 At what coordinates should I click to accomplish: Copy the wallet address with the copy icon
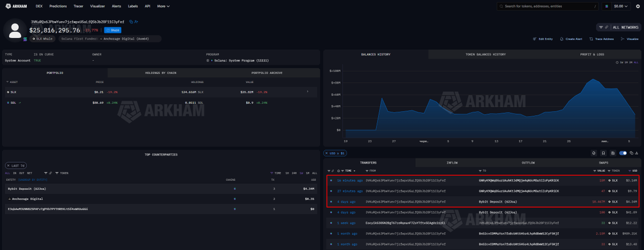(131, 22)
